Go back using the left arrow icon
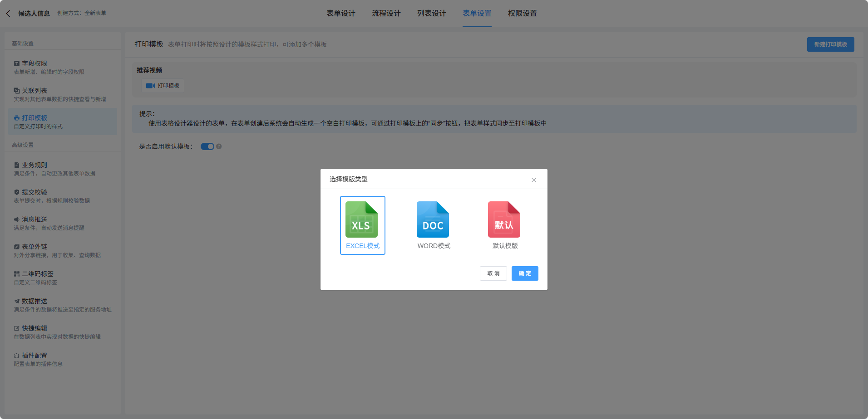 8,14
